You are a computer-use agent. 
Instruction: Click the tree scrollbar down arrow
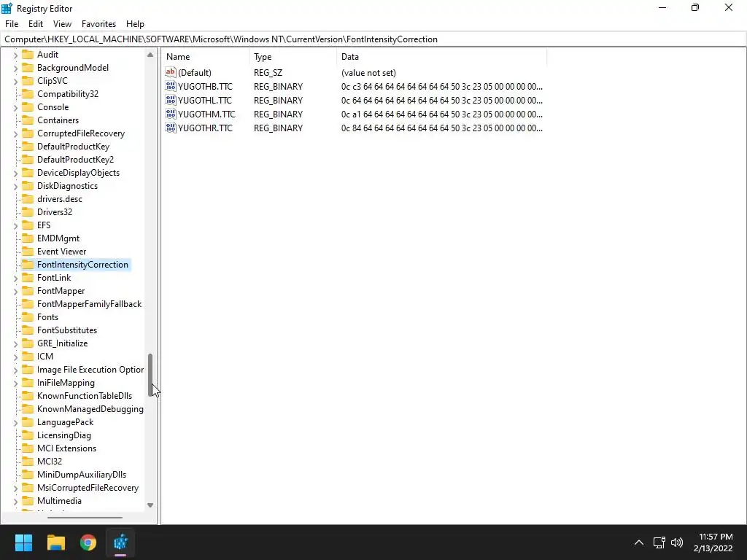coord(150,505)
